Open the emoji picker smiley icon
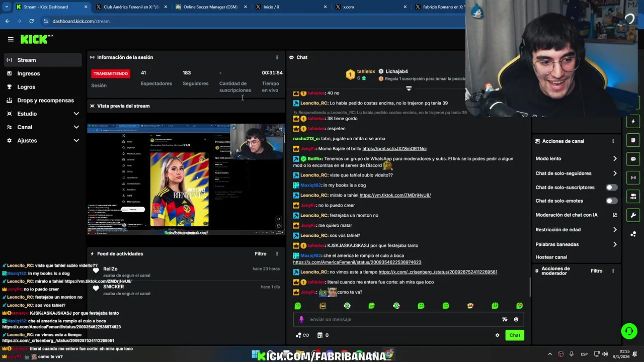 [x=516, y=319]
